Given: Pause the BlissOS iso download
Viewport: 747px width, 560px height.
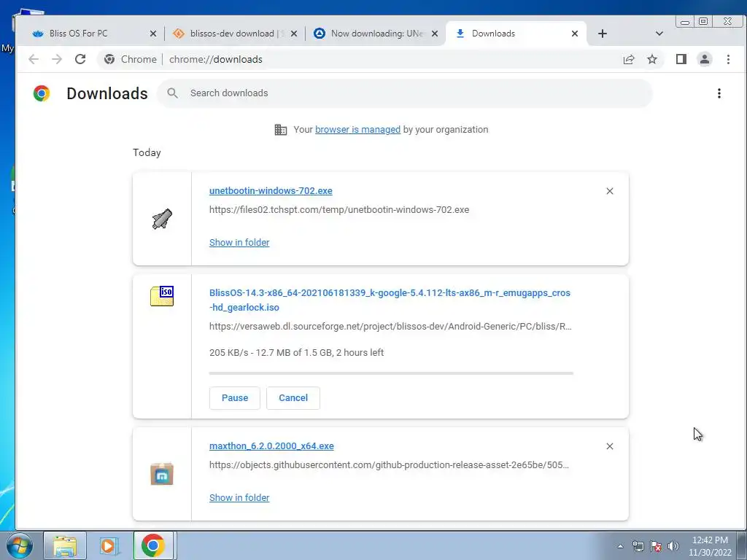Looking at the screenshot, I should [235, 397].
